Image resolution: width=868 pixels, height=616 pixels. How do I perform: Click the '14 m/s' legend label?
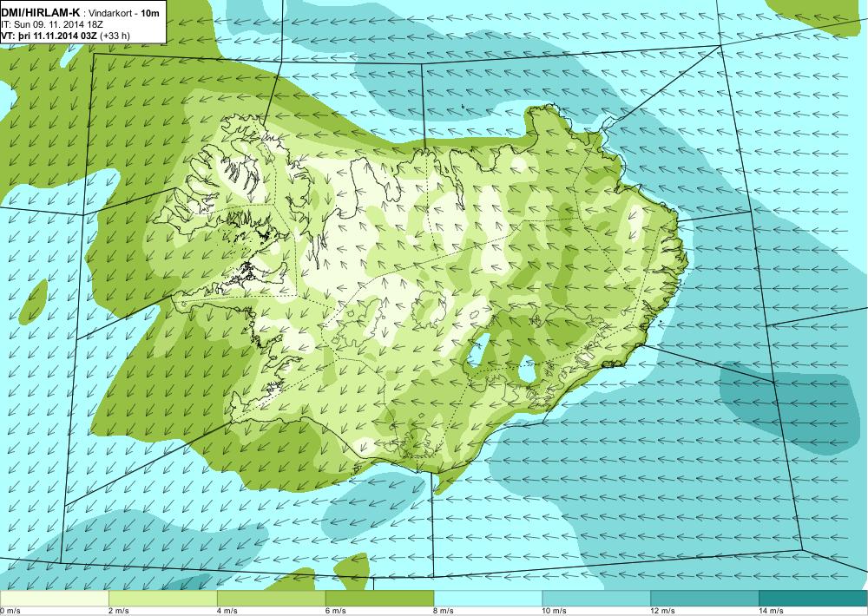point(772,611)
